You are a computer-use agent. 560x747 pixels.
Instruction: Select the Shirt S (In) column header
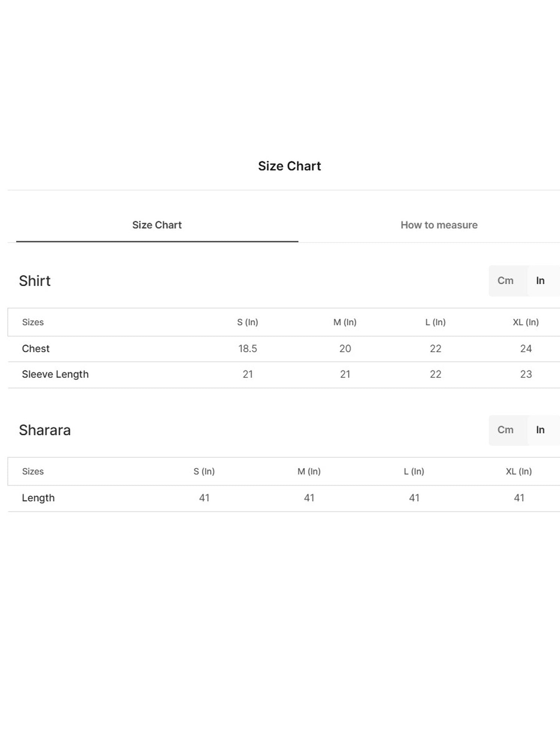pyautogui.click(x=248, y=322)
